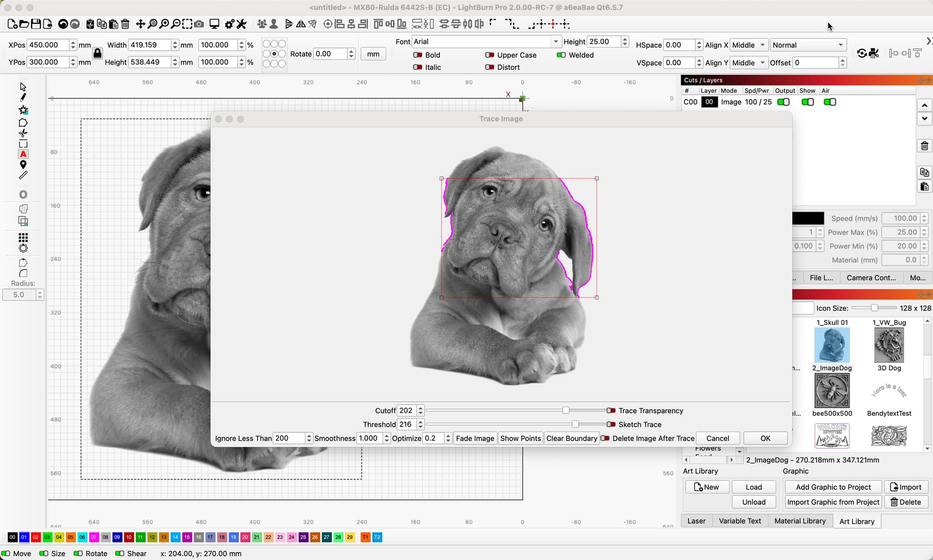Select the Position Laser marker tool

(x=23, y=165)
